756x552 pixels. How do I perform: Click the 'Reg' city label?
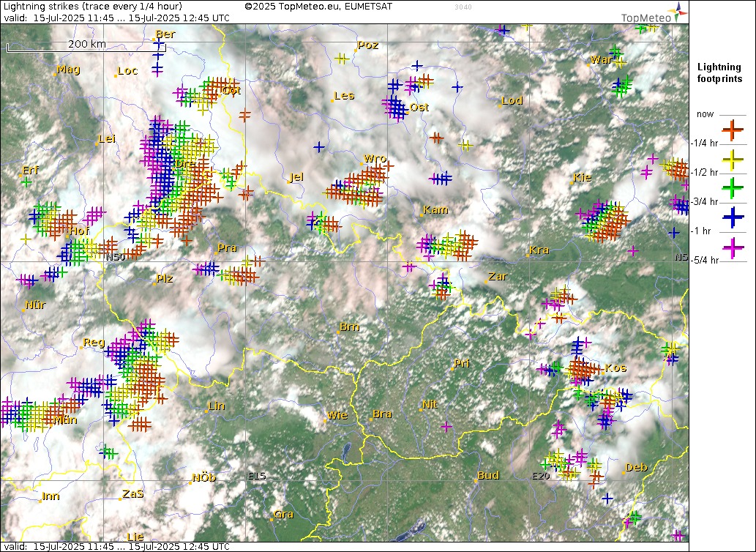coord(94,343)
